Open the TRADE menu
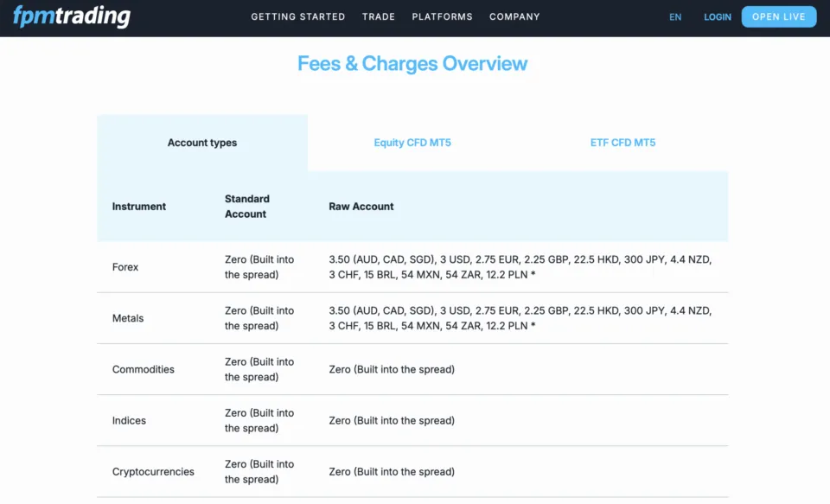830x504 pixels. (x=379, y=16)
